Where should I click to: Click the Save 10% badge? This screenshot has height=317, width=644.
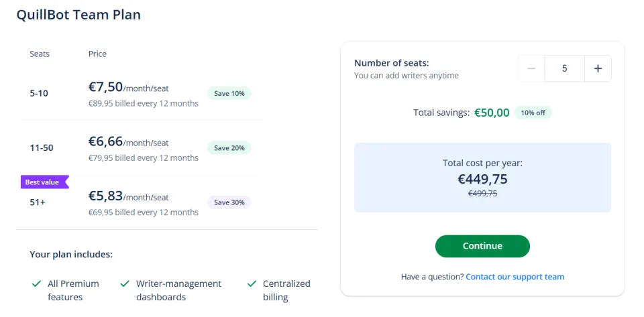coord(229,94)
